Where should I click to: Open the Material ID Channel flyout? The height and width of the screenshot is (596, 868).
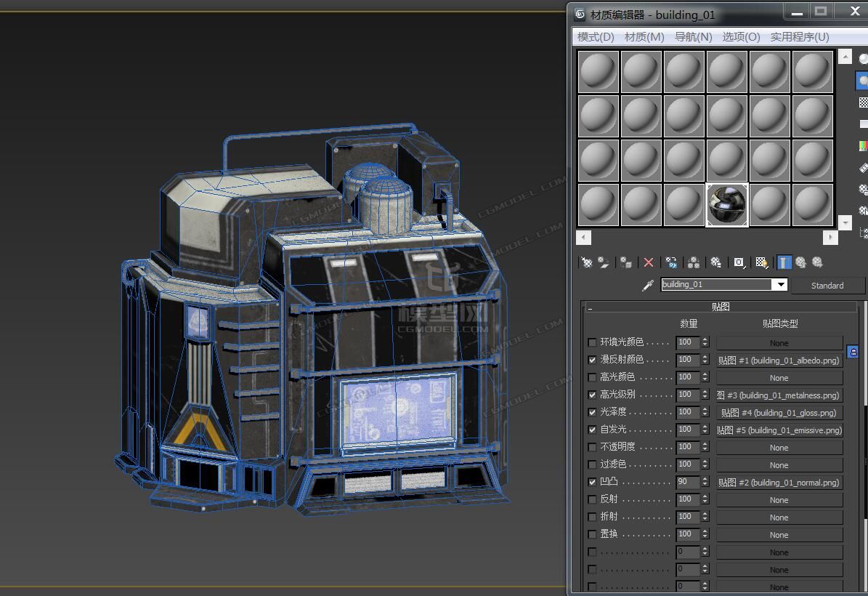point(739,262)
